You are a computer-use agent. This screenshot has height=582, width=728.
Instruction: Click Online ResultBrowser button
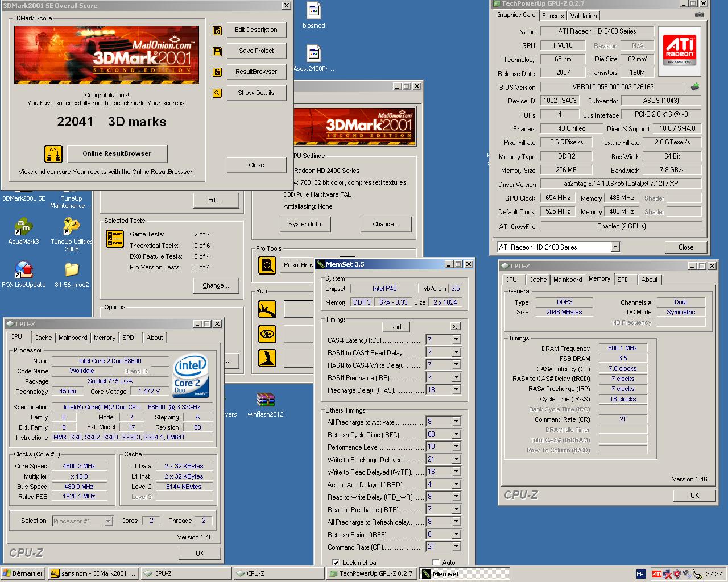click(117, 153)
